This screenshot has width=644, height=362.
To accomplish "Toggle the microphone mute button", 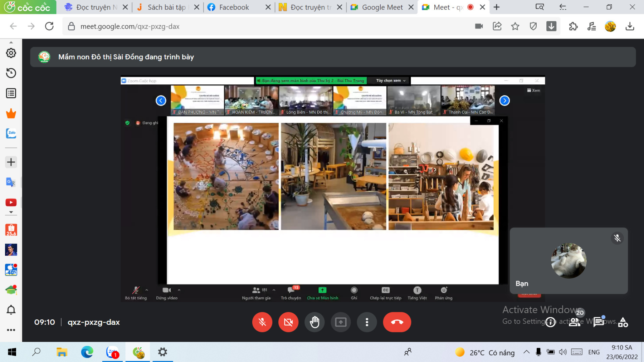I will pos(262,322).
